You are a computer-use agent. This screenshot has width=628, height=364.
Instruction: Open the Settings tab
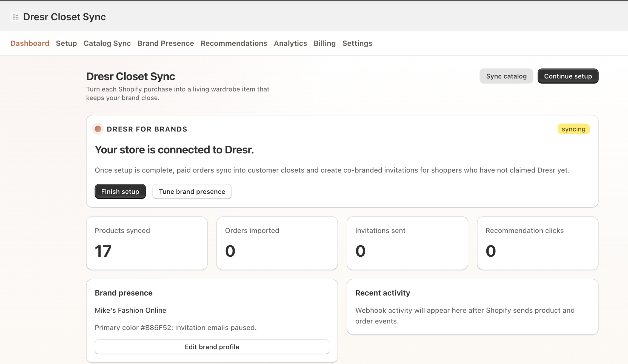(x=357, y=43)
